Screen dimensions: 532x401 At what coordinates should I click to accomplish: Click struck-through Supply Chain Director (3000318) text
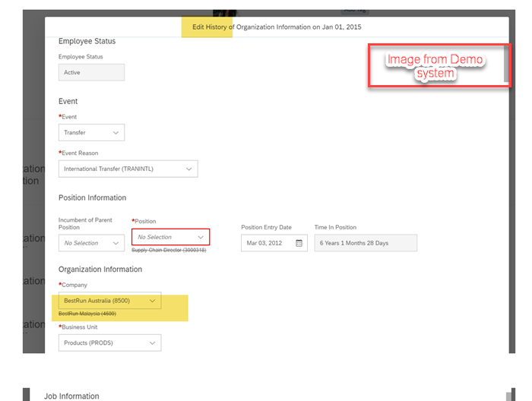tap(169, 250)
